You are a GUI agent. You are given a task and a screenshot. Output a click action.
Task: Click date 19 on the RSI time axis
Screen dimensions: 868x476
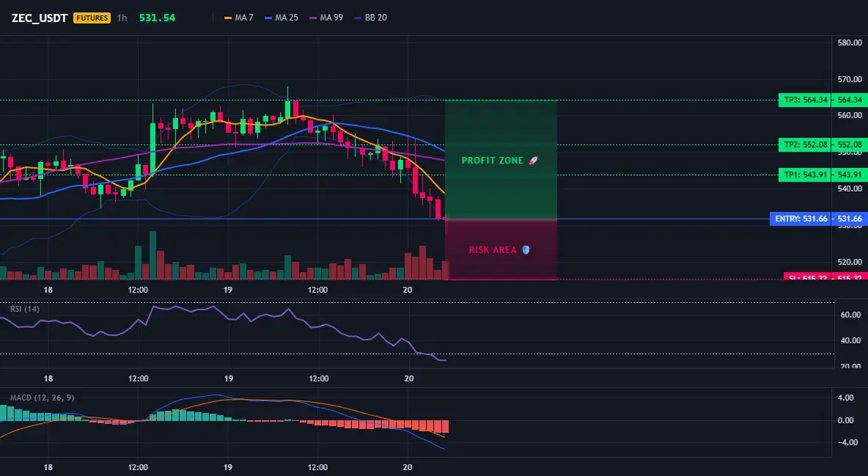coord(229,378)
